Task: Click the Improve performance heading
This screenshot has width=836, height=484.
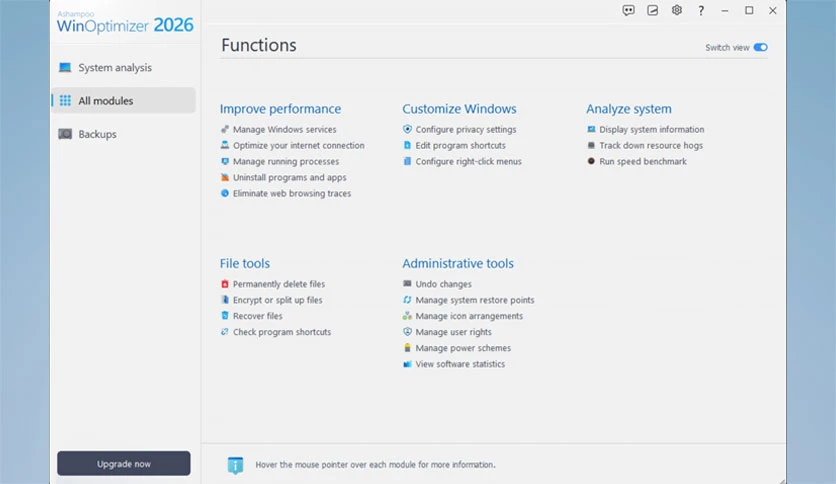Action: [x=280, y=109]
